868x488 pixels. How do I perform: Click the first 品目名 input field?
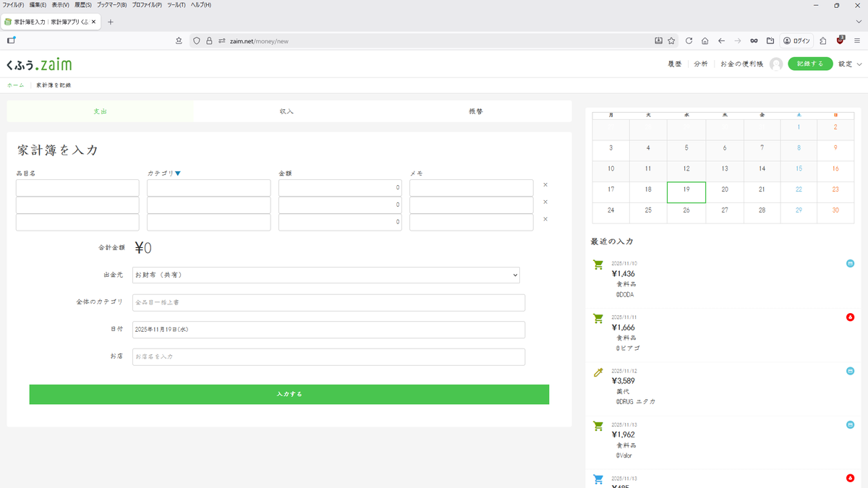77,188
